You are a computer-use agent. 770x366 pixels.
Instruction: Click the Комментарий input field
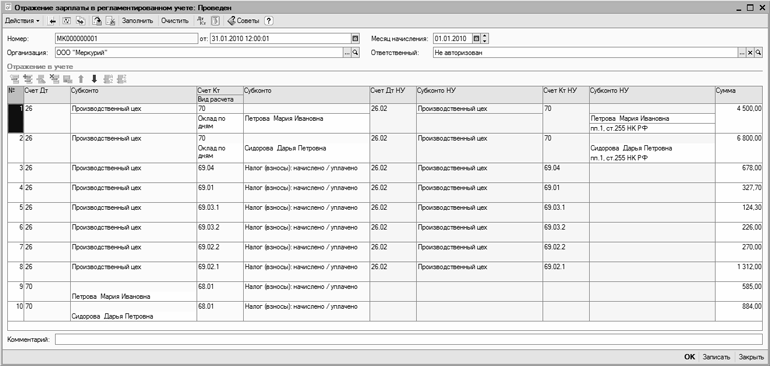tap(409, 339)
